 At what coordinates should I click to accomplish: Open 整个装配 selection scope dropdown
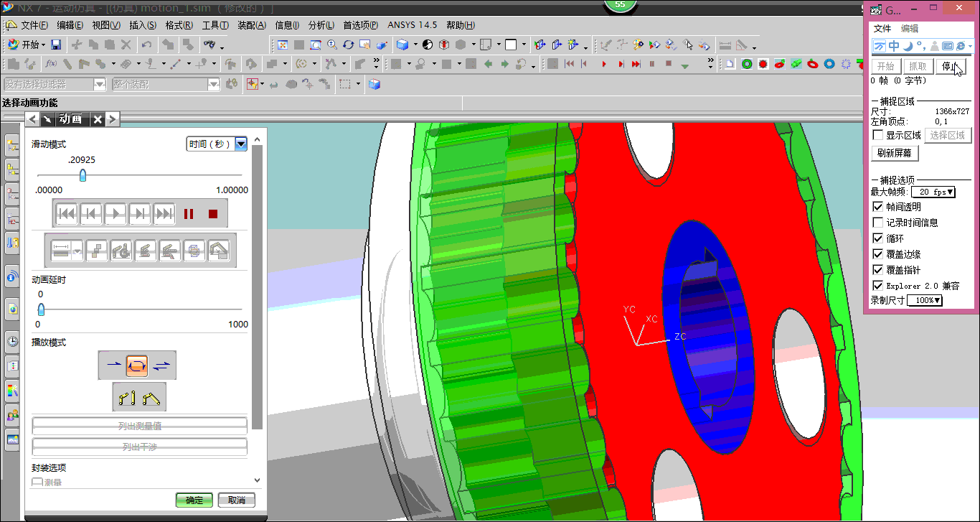click(166, 84)
